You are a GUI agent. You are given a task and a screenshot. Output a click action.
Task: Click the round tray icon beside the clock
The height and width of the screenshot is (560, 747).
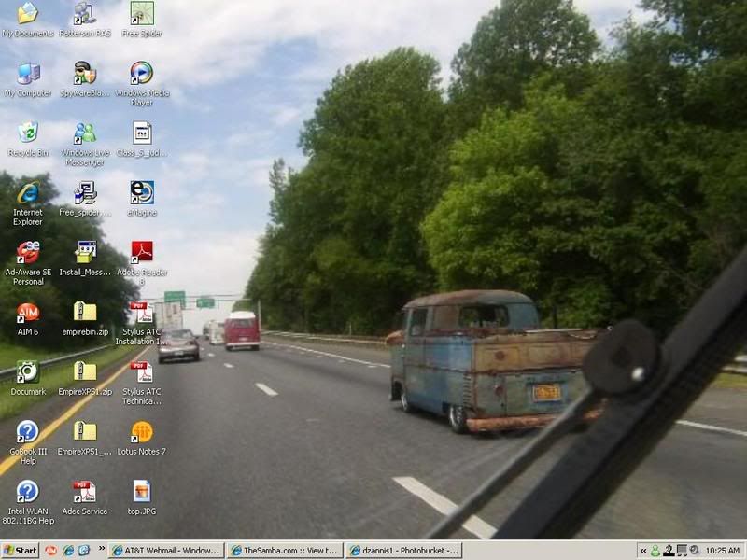(694, 551)
